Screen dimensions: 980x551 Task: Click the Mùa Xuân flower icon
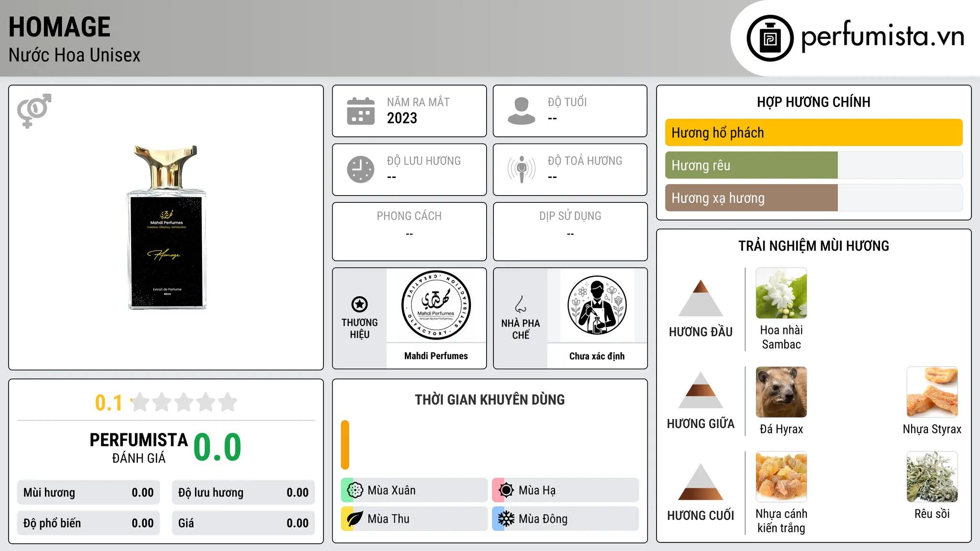[x=355, y=490]
